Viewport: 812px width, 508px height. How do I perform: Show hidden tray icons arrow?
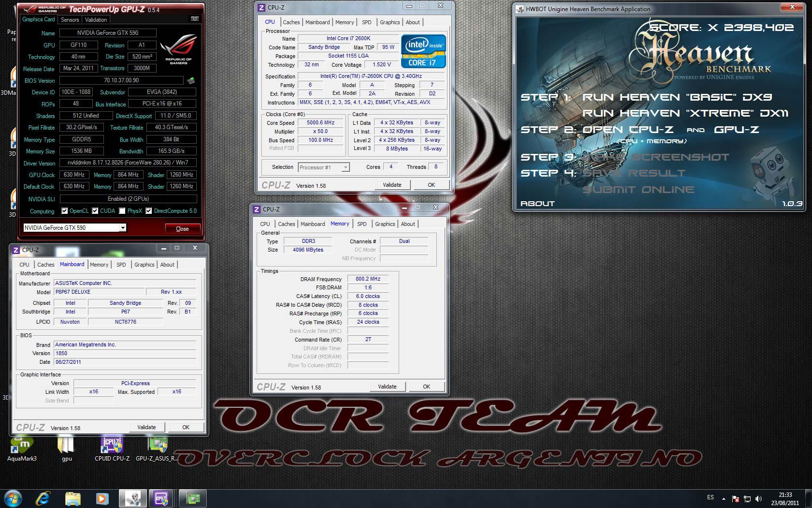click(x=724, y=499)
